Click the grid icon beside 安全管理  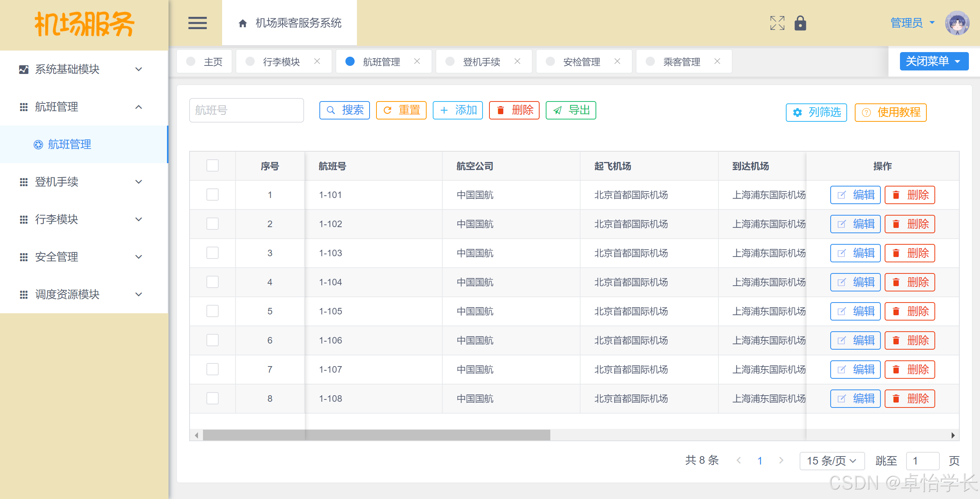(24, 257)
